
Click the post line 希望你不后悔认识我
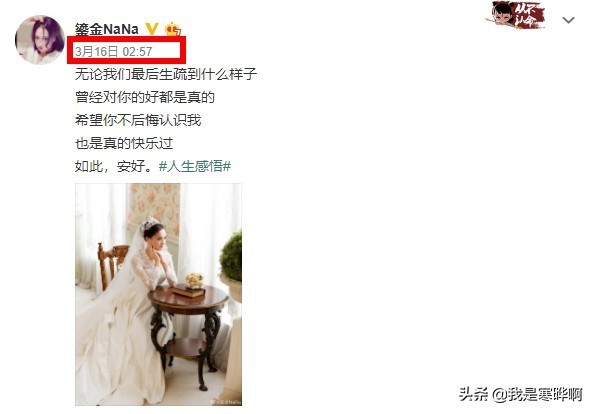click(x=138, y=120)
